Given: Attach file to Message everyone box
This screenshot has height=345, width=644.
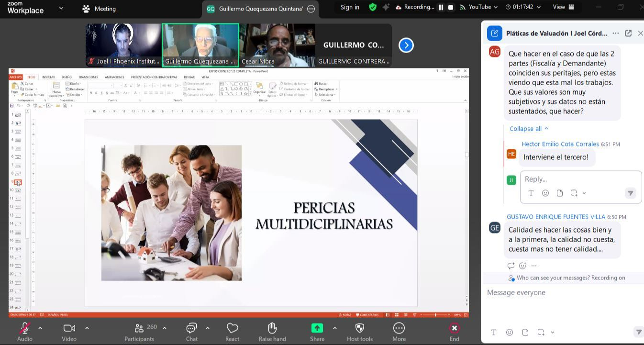Looking at the screenshot, I should point(525,332).
